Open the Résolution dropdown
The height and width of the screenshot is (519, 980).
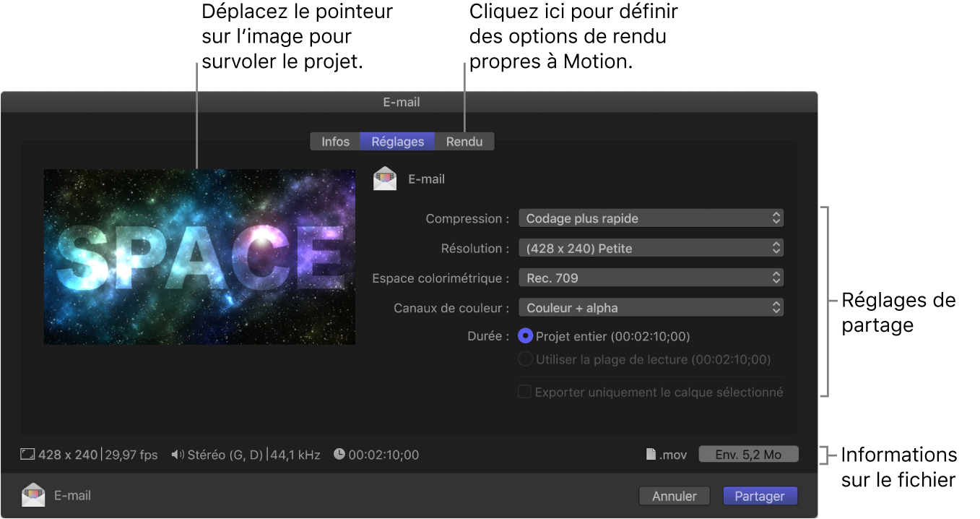tap(651, 247)
